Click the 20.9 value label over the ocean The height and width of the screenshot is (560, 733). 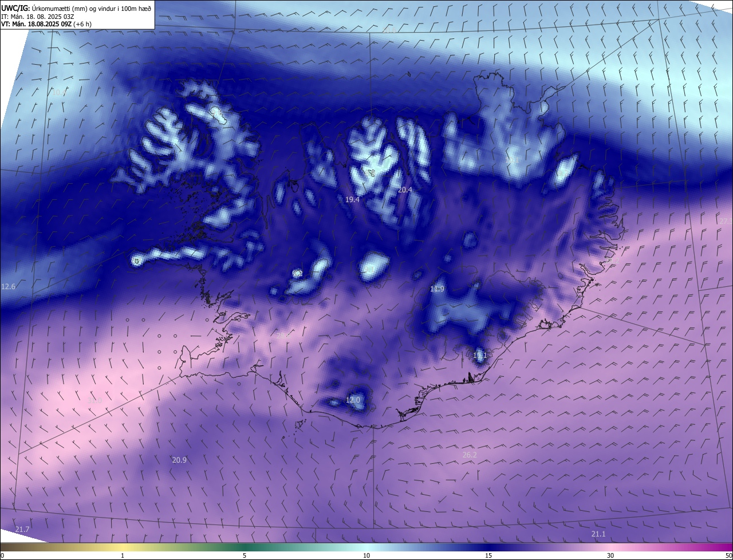[179, 460]
